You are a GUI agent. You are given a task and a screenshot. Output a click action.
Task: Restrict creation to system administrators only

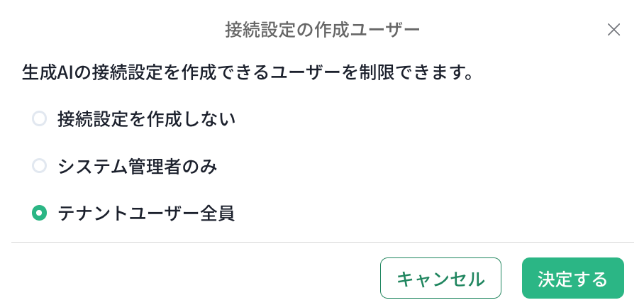[x=40, y=166]
